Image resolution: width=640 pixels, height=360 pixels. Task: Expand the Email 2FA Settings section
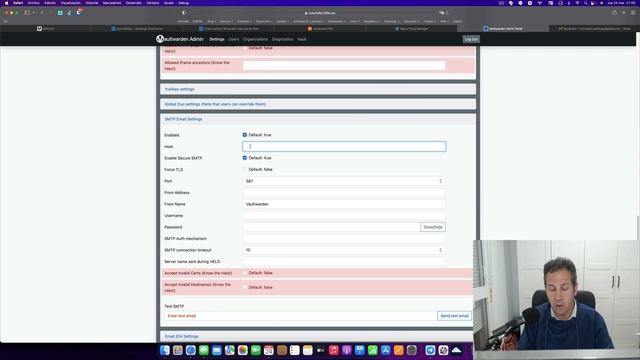[x=318, y=336]
